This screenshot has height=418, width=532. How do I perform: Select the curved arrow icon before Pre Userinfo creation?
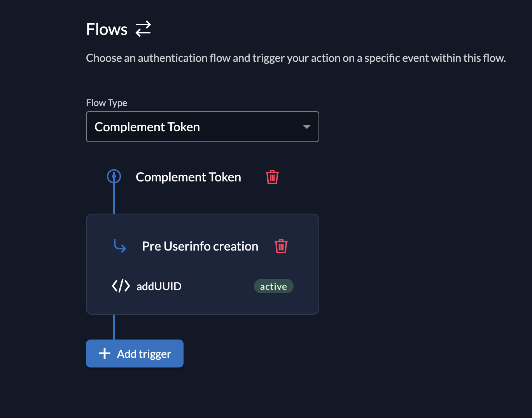pyautogui.click(x=120, y=246)
